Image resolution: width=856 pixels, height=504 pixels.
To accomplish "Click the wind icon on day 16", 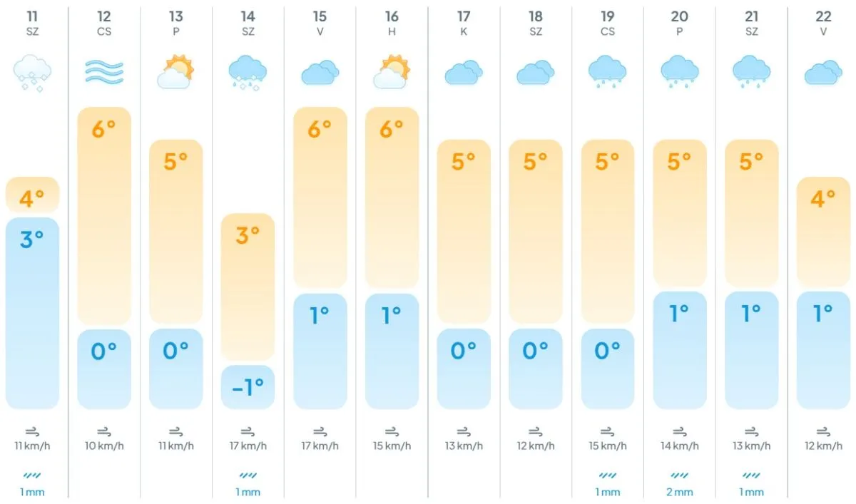I will click(x=392, y=431).
